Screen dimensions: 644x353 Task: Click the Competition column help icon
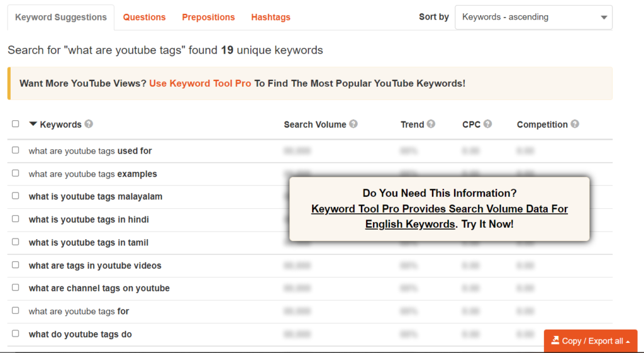click(x=575, y=124)
